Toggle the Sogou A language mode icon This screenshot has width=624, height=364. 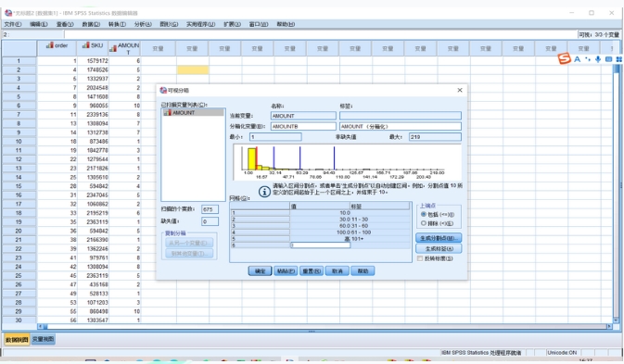point(577,59)
